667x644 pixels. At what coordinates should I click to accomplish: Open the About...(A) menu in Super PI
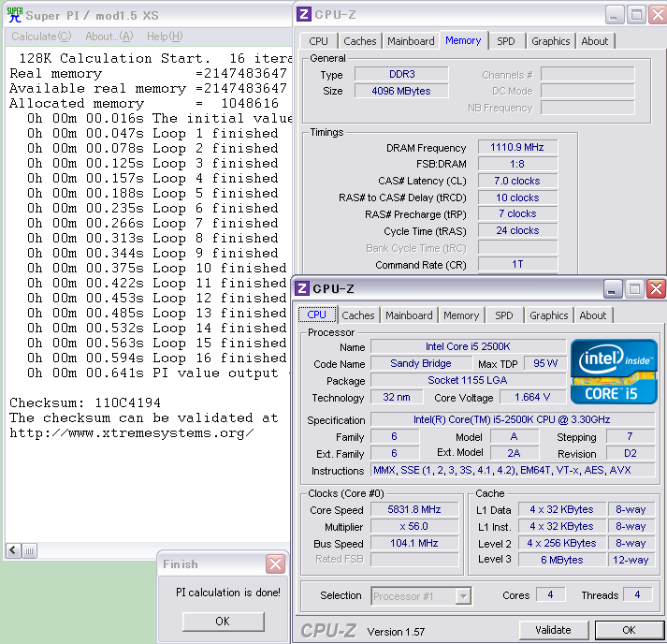pyautogui.click(x=109, y=37)
